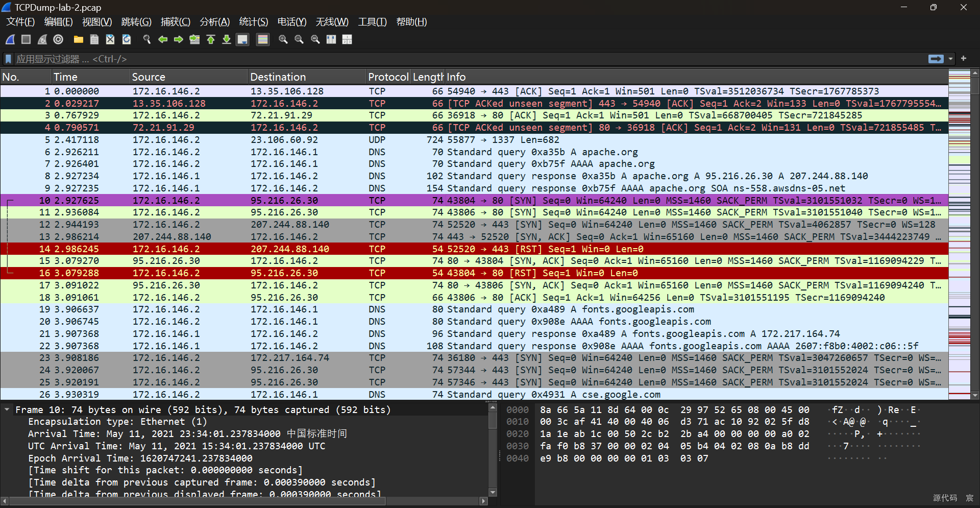980x508 pixels.
Task: Open the 视图(V) menu
Action: 97,22
